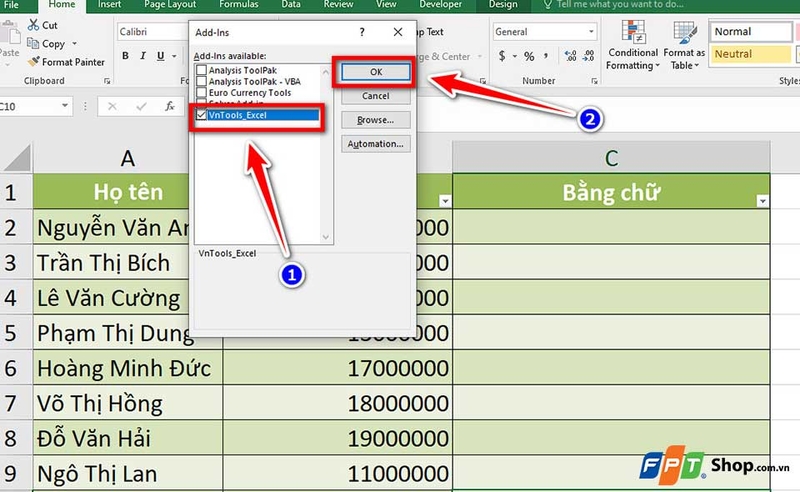
Task: Expand the Underline style dropdown arrow
Action: tap(174, 56)
